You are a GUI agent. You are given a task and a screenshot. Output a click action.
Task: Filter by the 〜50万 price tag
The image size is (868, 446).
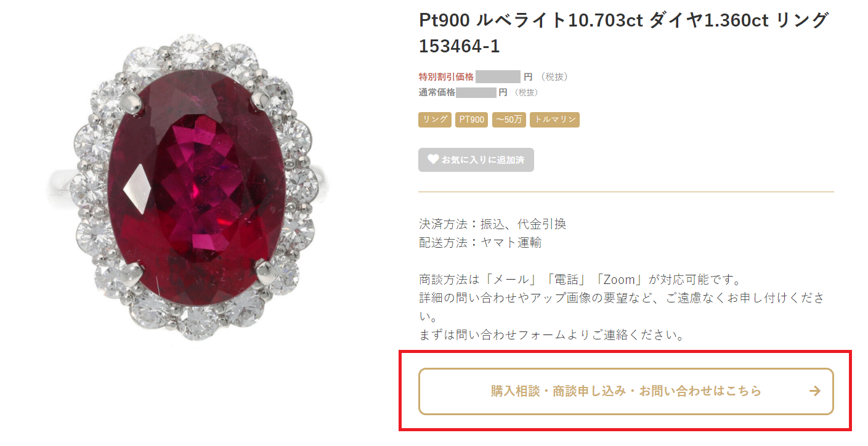point(509,120)
